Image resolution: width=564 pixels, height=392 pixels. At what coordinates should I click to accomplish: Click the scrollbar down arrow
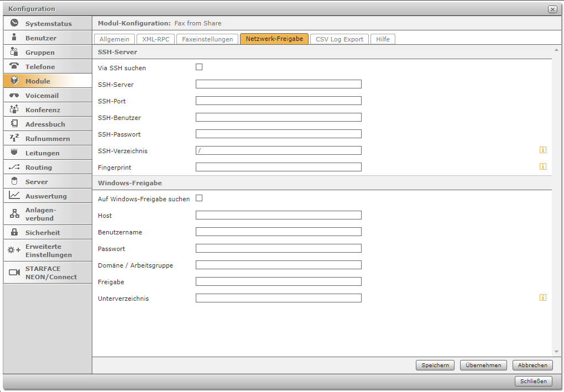click(556, 352)
